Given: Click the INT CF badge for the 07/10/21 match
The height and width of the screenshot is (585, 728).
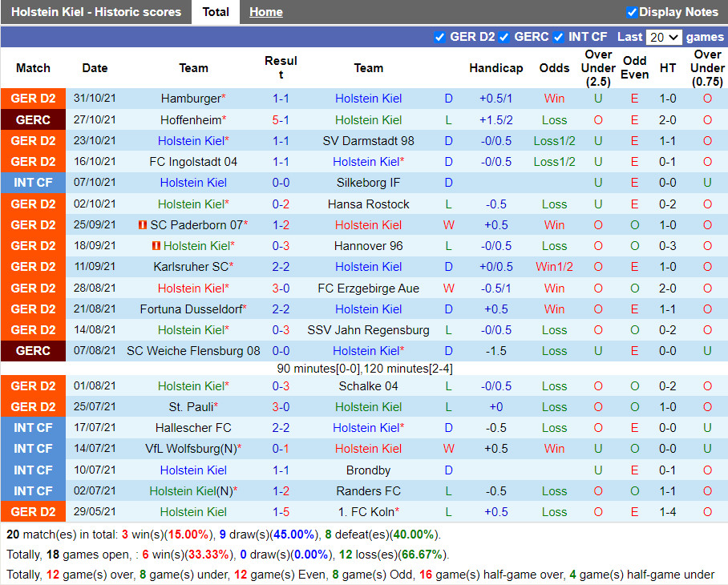Looking at the screenshot, I should coord(33,183).
